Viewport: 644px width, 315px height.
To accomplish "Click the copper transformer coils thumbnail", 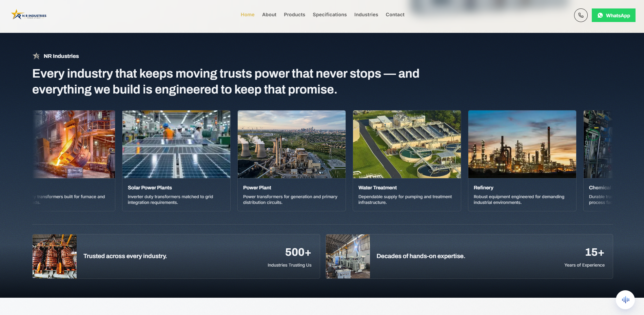I will (55, 256).
